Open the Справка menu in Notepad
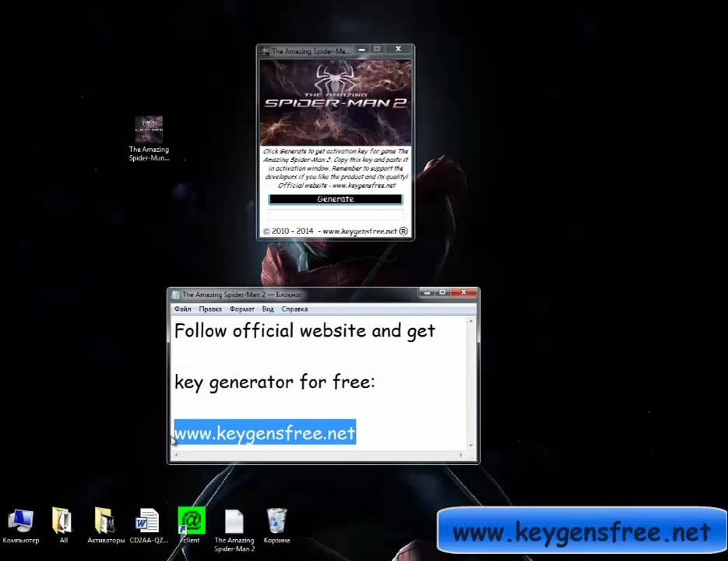Image resolution: width=728 pixels, height=561 pixels. point(294,309)
